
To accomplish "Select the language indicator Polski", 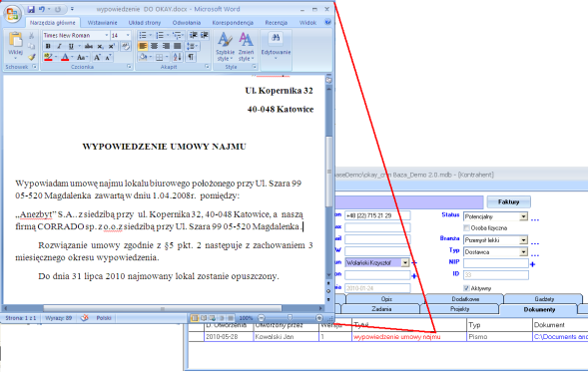I will click(104, 318).
